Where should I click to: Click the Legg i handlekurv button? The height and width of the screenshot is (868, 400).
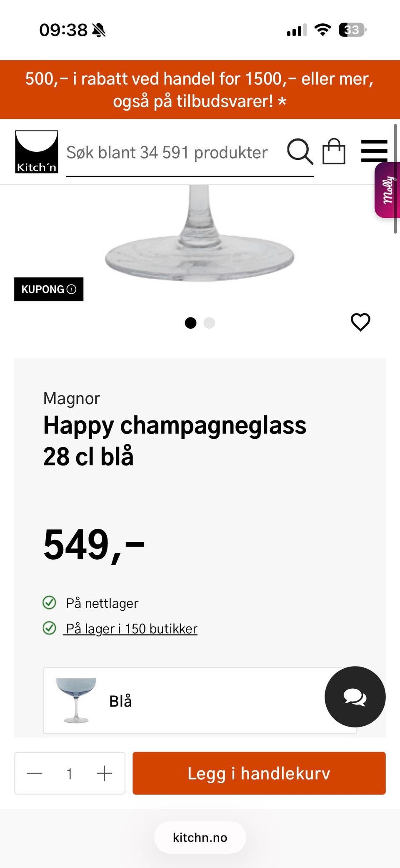tap(259, 773)
